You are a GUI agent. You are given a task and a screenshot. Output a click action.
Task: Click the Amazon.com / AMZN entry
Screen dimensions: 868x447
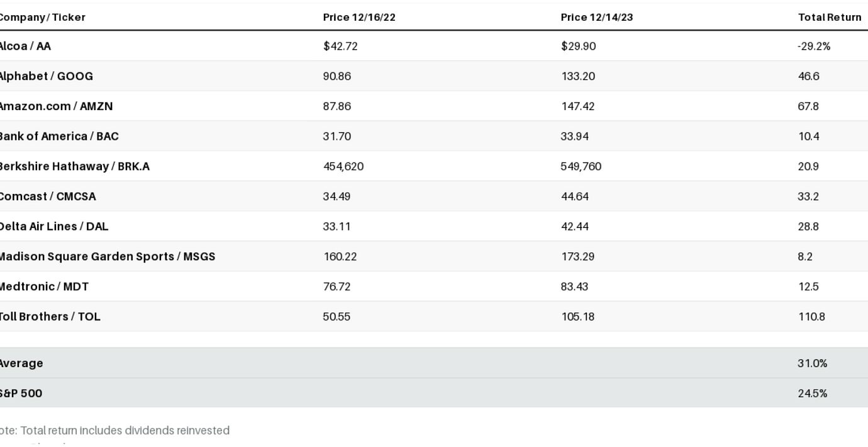pyautogui.click(x=55, y=106)
